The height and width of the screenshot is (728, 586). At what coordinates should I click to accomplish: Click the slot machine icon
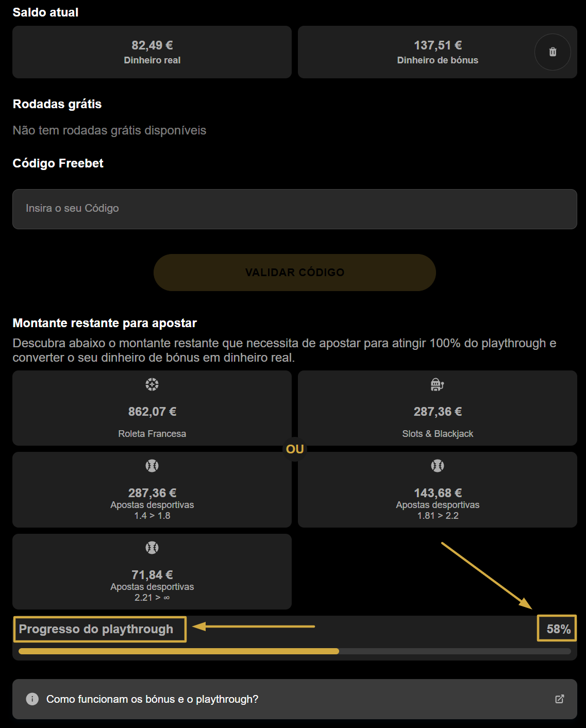click(438, 384)
